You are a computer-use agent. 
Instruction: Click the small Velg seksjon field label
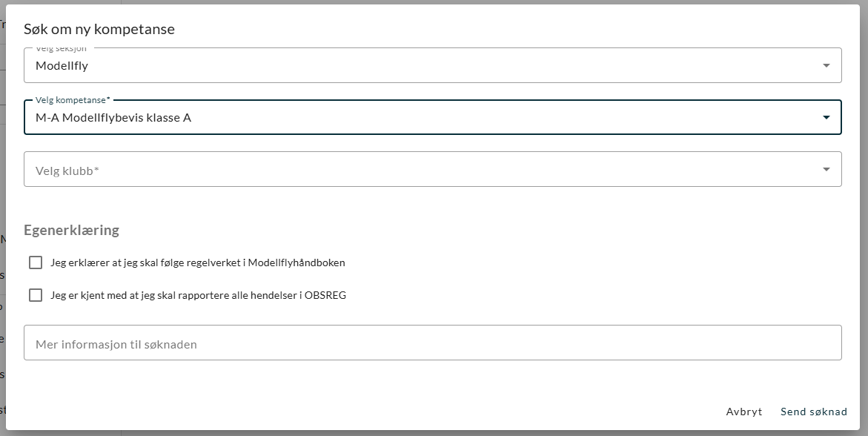coord(62,48)
